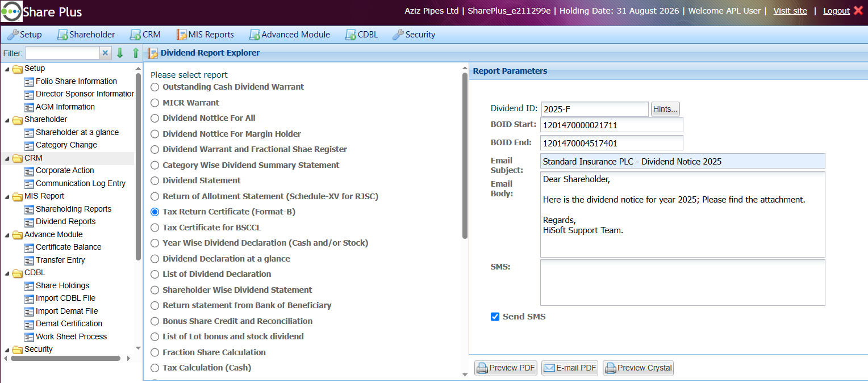Click the Filter text input field
The height and width of the screenshot is (383, 868).
pyautogui.click(x=62, y=53)
